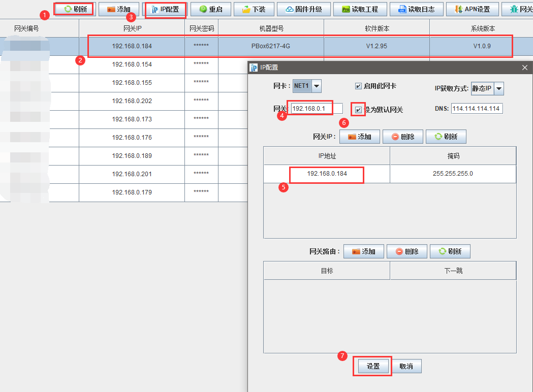
Task: Toggle the 启用此网卡 checkbox
Action: pos(358,86)
